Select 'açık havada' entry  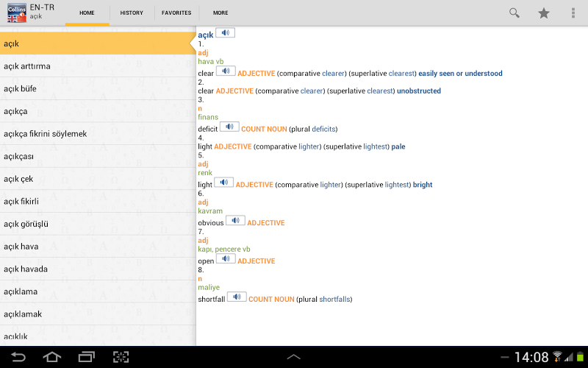click(x=98, y=269)
